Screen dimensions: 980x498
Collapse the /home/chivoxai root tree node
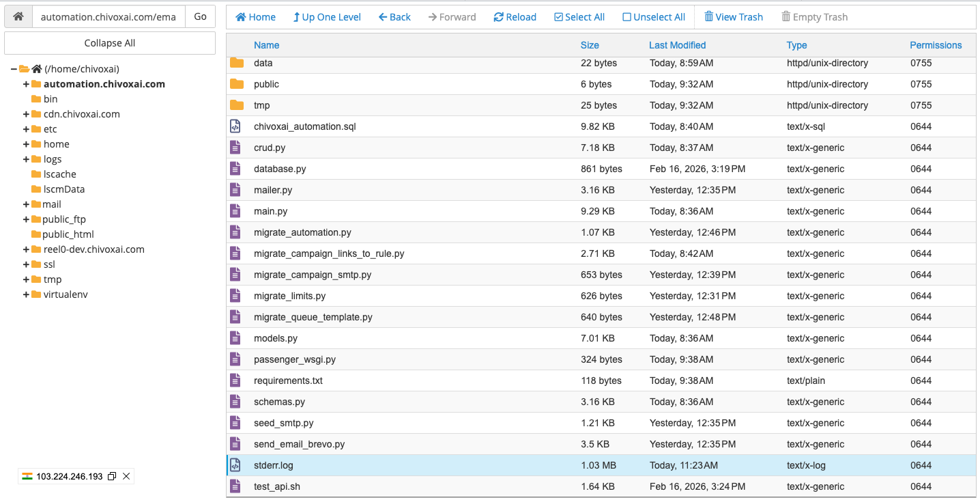click(x=14, y=69)
